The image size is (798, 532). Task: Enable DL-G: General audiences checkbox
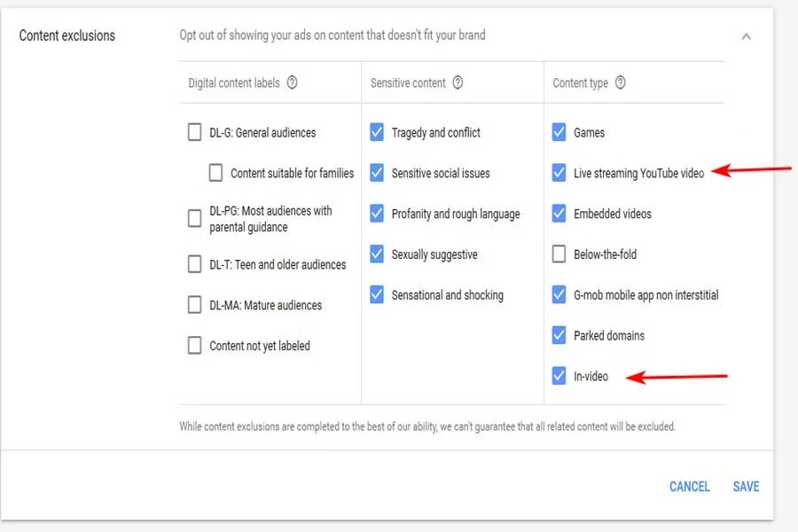pyautogui.click(x=195, y=132)
